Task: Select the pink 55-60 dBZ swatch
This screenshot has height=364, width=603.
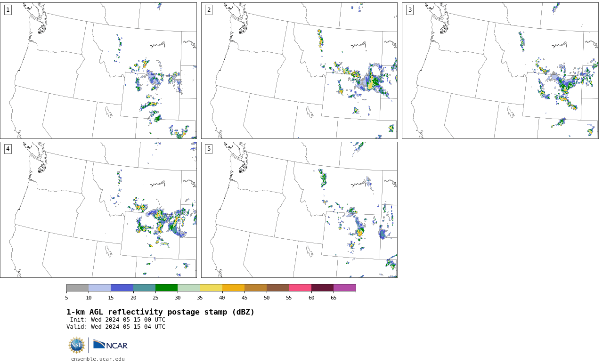Action: (300, 288)
